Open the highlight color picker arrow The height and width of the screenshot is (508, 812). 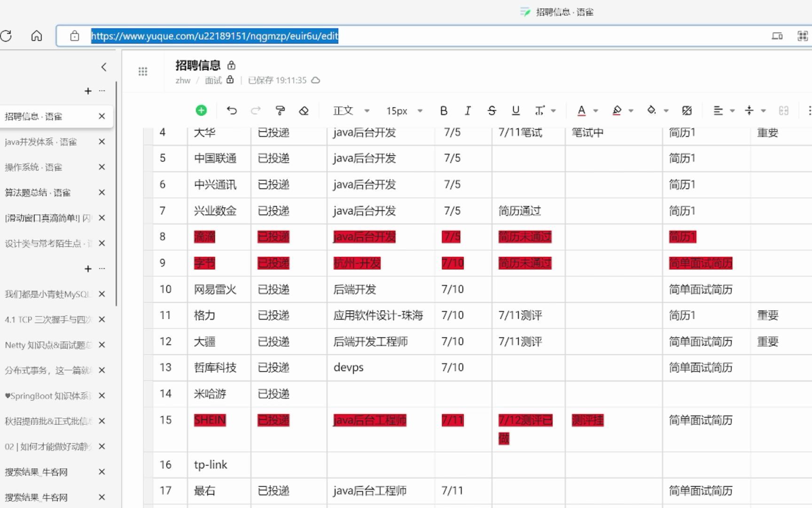pyautogui.click(x=631, y=111)
